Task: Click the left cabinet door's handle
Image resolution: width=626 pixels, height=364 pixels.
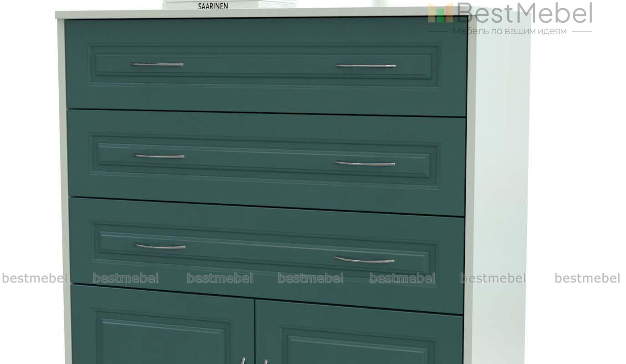Action: pyautogui.click(x=244, y=360)
